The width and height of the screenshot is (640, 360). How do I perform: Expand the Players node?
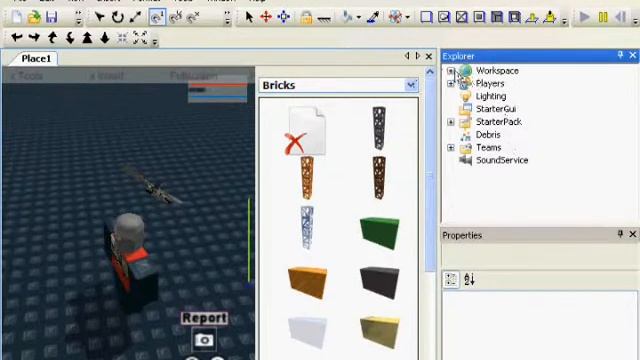click(x=451, y=84)
